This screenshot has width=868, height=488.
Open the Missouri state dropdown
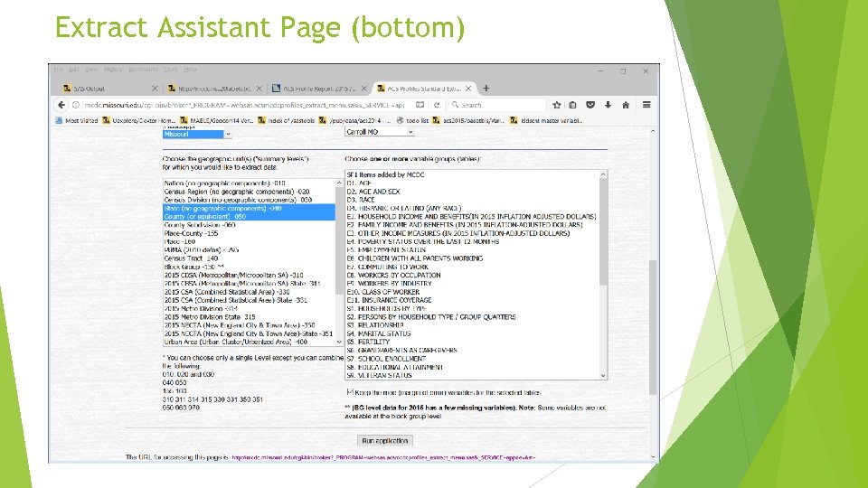197,134
